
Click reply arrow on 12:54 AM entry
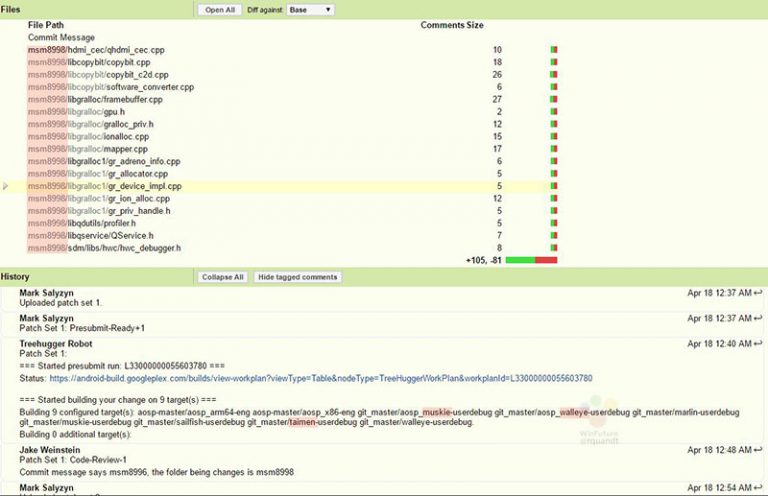(x=757, y=486)
